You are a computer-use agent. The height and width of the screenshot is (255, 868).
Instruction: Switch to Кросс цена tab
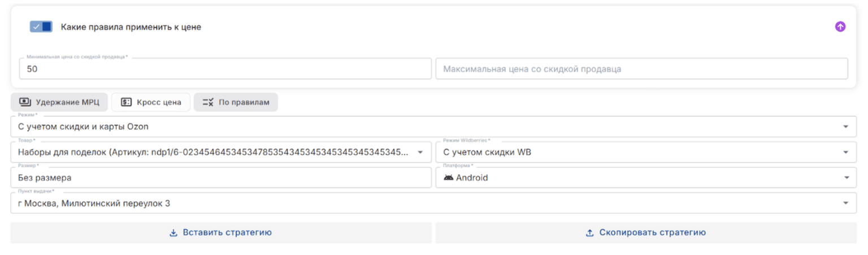click(x=151, y=102)
